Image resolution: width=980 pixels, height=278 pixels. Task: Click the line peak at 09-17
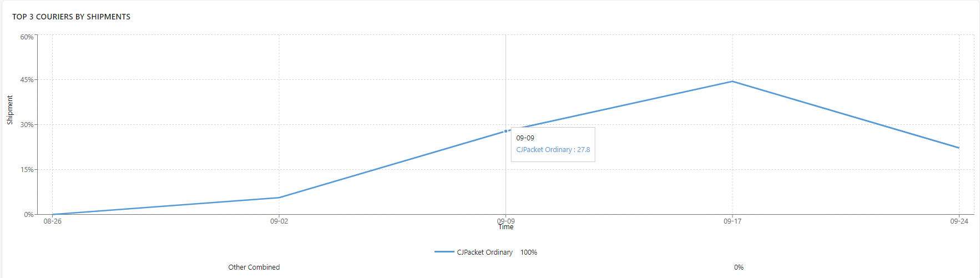click(733, 82)
